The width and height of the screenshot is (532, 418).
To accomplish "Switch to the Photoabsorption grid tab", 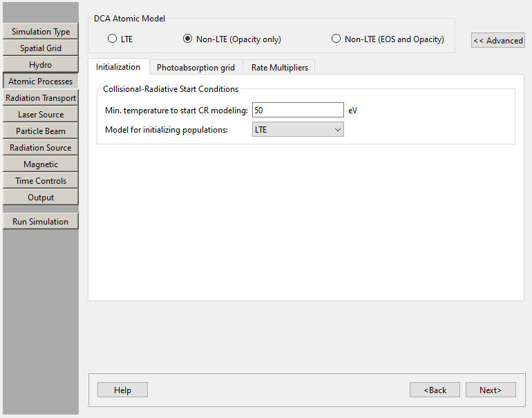I will click(196, 67).
